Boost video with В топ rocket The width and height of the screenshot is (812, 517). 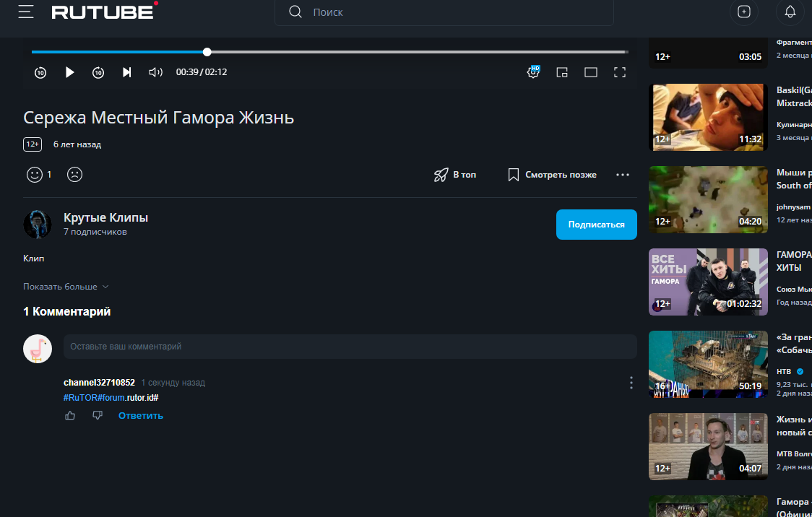pyautogui.click(x=454, y=175)
